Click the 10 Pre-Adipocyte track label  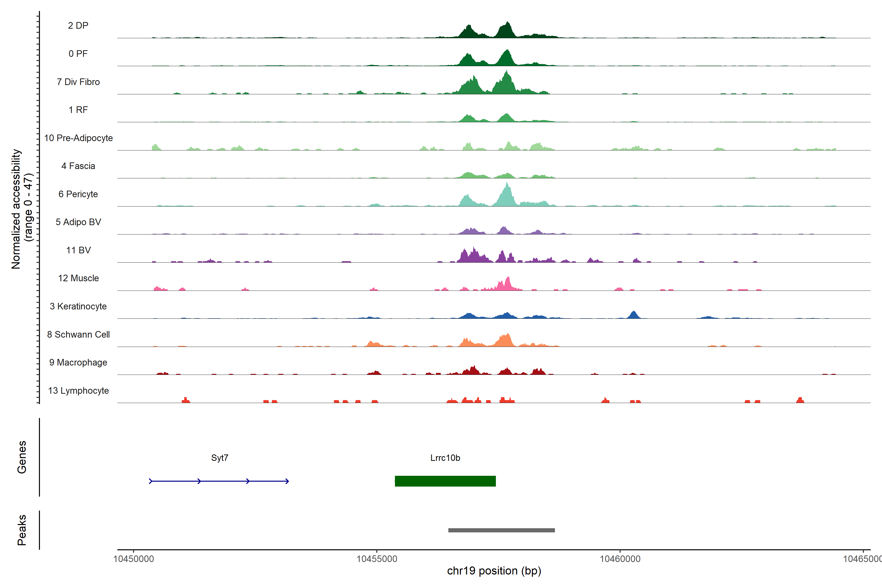[x=78, y=138]
